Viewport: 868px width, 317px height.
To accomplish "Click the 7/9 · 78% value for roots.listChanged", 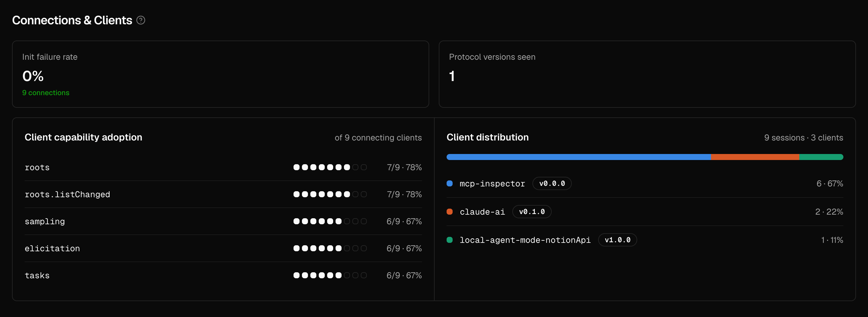I will [x=404, y=195].
